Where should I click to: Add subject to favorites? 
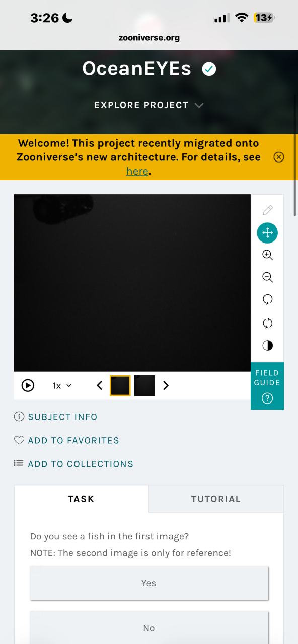pos(66,440)
